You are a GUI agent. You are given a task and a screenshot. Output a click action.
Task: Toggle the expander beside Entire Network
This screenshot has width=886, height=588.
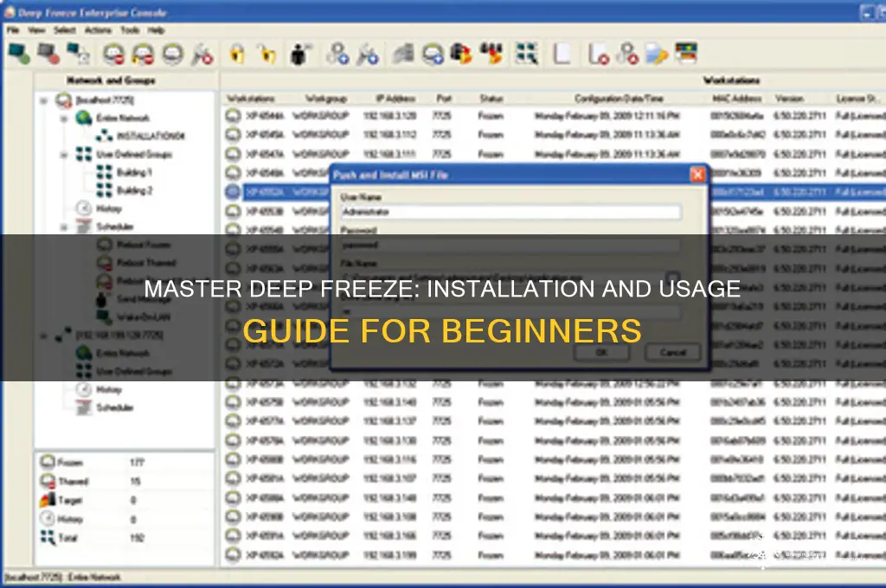[x=64, y=118]
